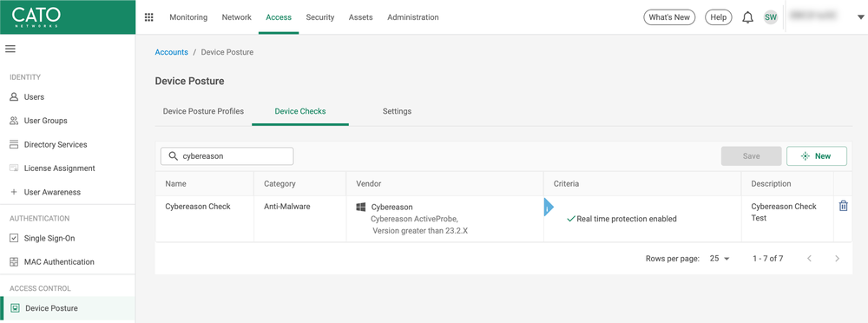Create a New device check
The height and width of the screenshot is (323, 868).
pos(817,156)
